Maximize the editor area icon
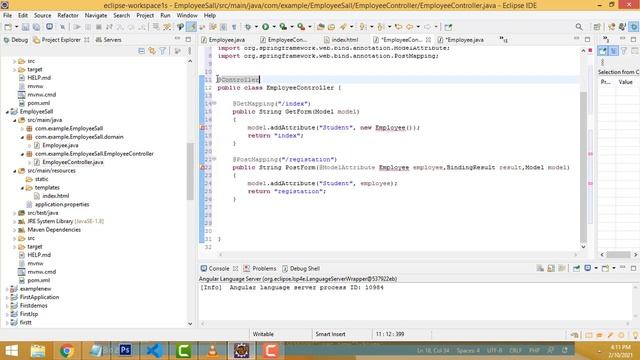The width and height of the screenshot is (640, 360). point(587,39)
